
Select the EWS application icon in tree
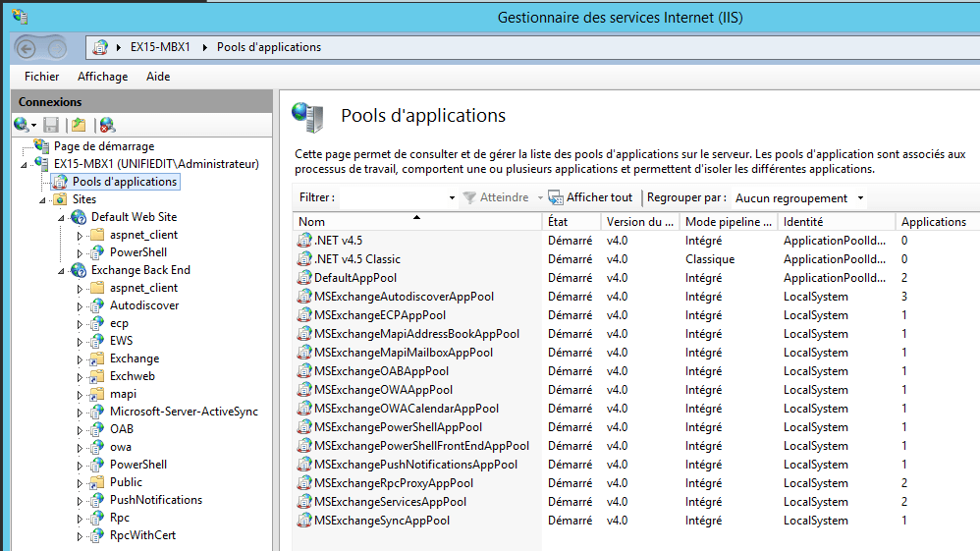coord(96,341)
